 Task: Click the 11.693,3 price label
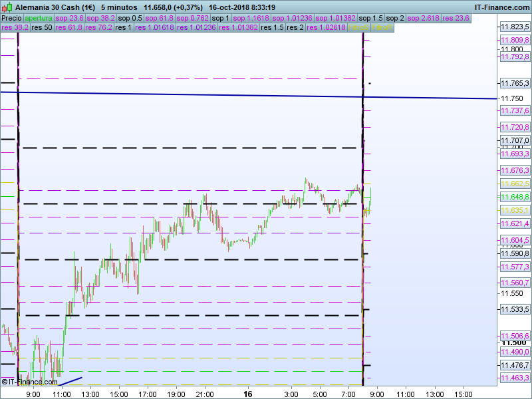point(515,154)
